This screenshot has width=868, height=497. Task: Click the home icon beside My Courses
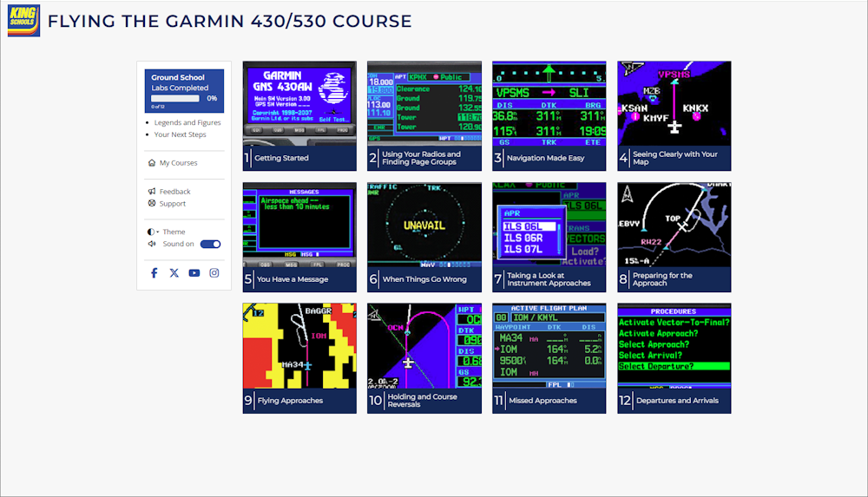[x=152, y=163]
